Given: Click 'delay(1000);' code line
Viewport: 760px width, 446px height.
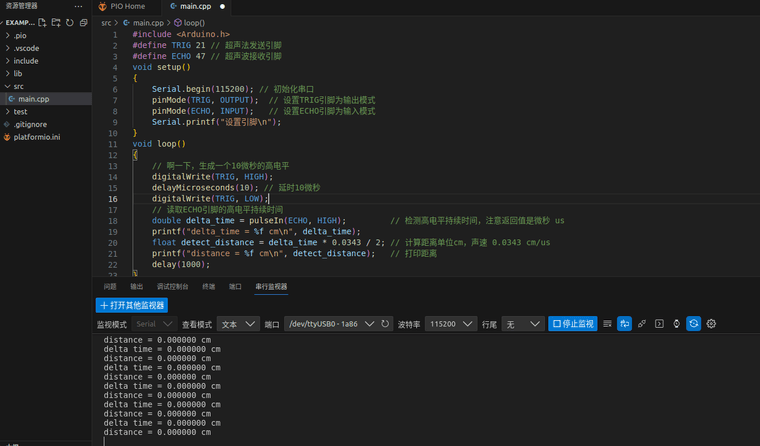Looking at the screenshot, I should tap(181, 264).
